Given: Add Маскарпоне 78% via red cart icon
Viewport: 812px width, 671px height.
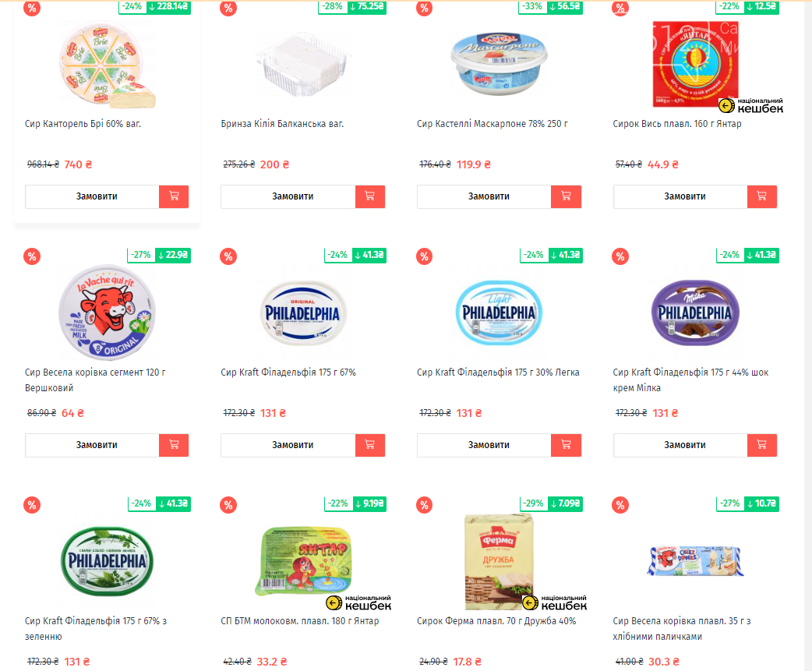Looking at the screenshot, I should (x=566, y=196).
